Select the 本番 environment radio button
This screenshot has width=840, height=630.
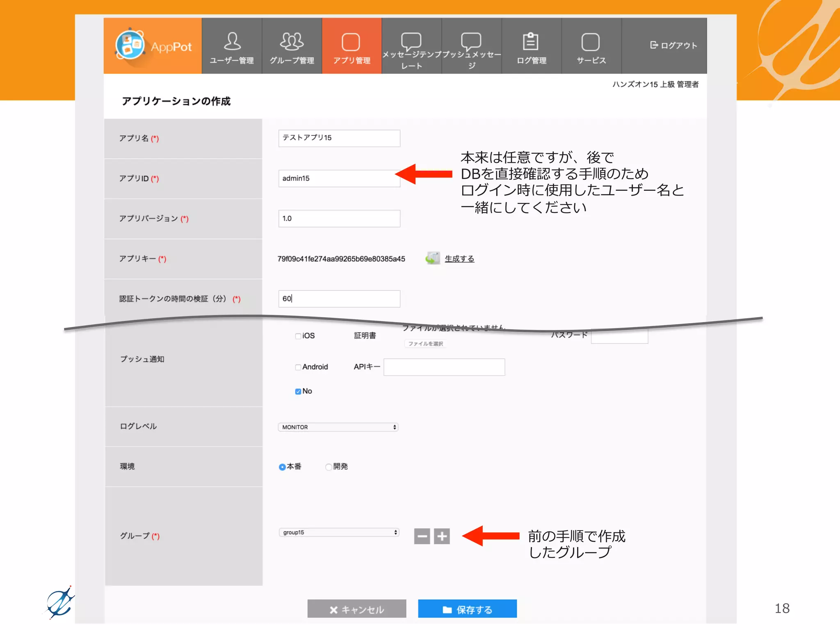pyautogui.click(x=282, y=467)
